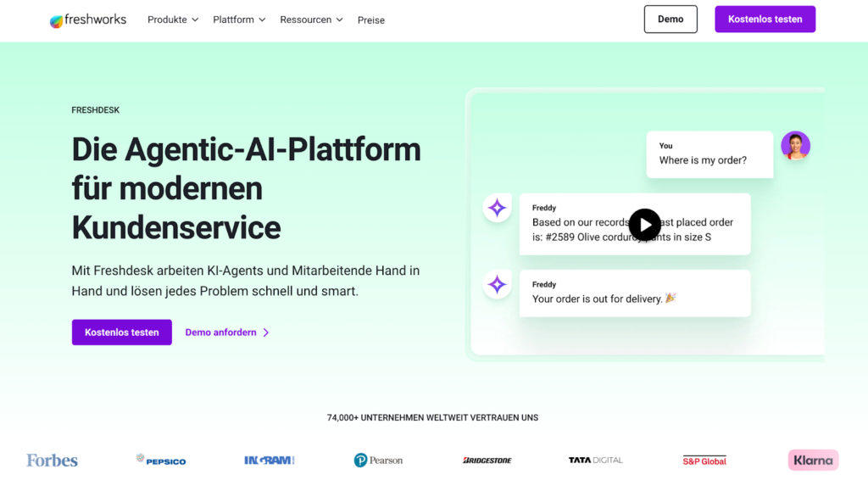Open the Ressourcen dropdown menu
Image resolution: width=868 pixels, height=486 pixels.
point(311,20)
